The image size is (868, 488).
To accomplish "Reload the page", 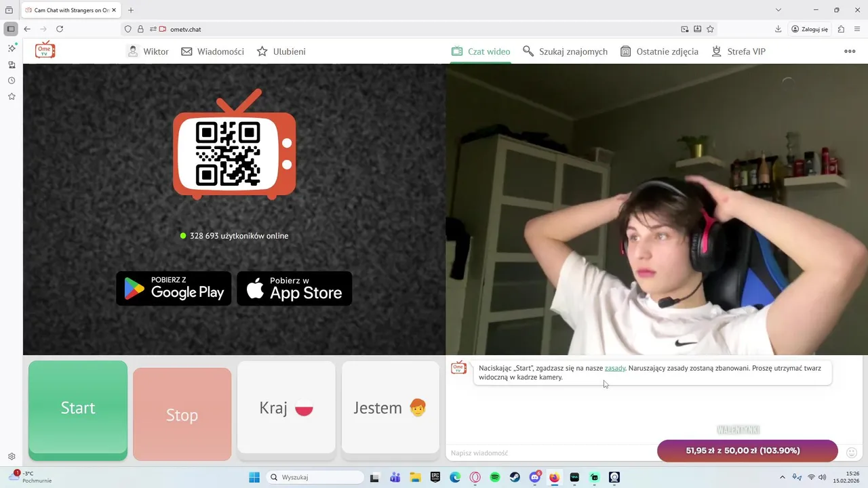I will click(x=60, y=29).
